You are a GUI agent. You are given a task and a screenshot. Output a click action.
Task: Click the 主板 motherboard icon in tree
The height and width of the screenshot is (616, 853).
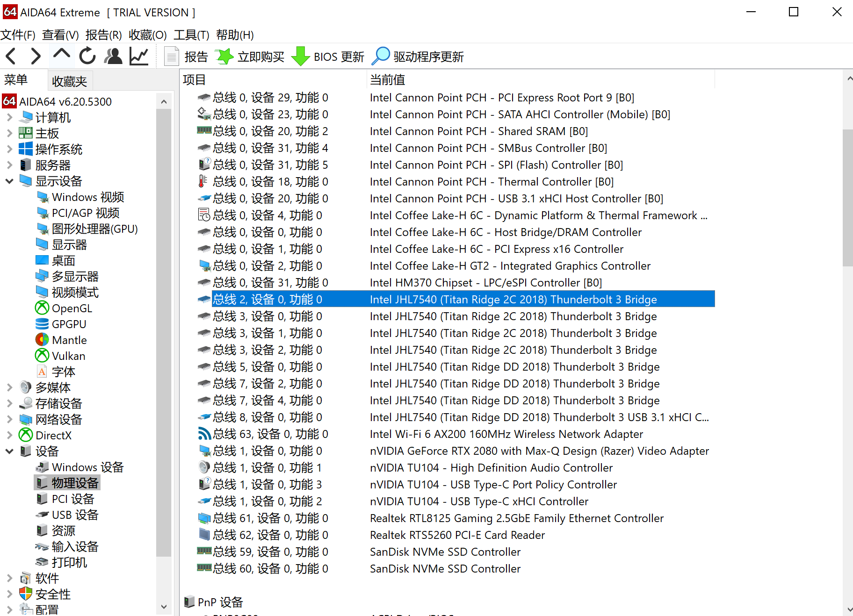click(x=26, y=133)
